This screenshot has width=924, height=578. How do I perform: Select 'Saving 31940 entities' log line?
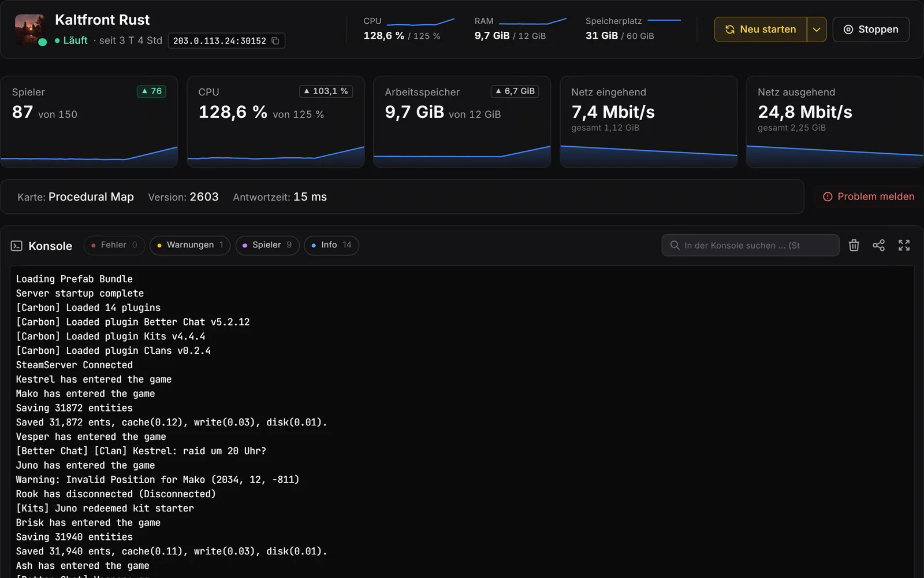(x=74, y=537)
